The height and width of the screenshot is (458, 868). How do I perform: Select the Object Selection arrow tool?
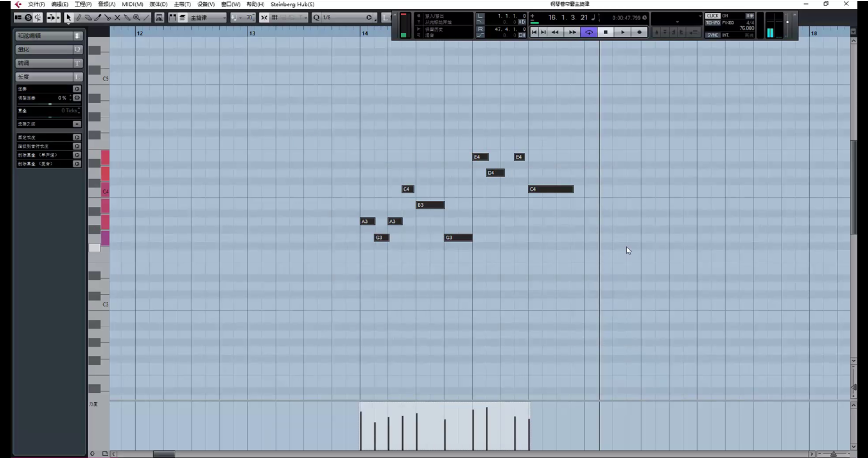click(x=68, y=18)
